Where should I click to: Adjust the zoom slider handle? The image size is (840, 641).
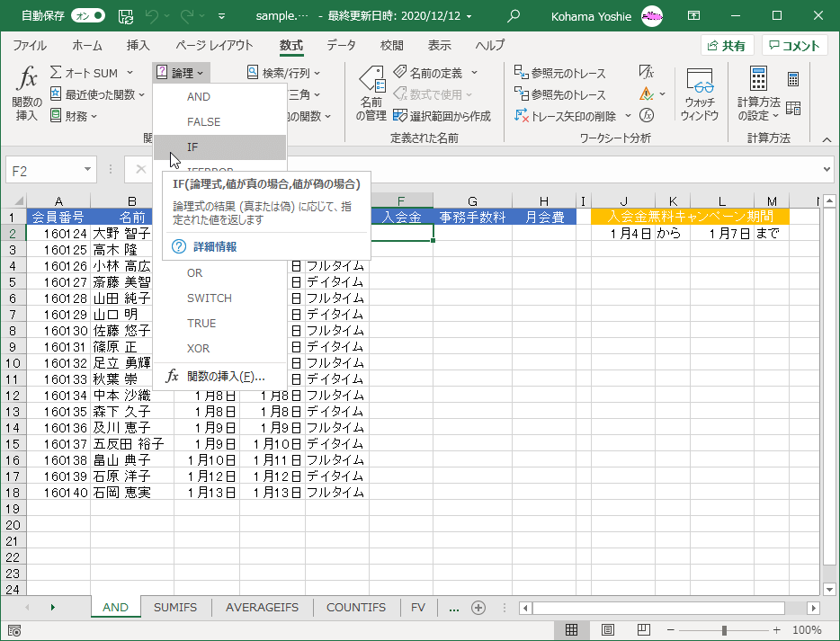[724, 630]
